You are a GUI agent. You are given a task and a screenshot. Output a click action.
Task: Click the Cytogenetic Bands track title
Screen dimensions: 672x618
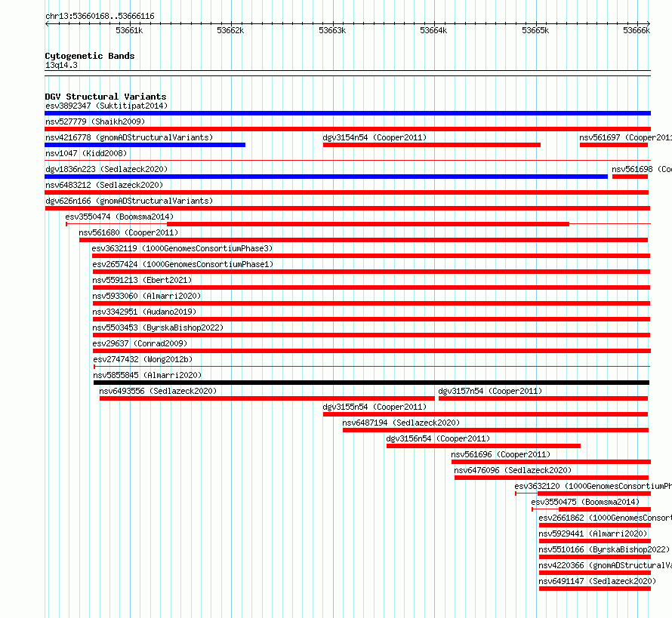point(90,56)
